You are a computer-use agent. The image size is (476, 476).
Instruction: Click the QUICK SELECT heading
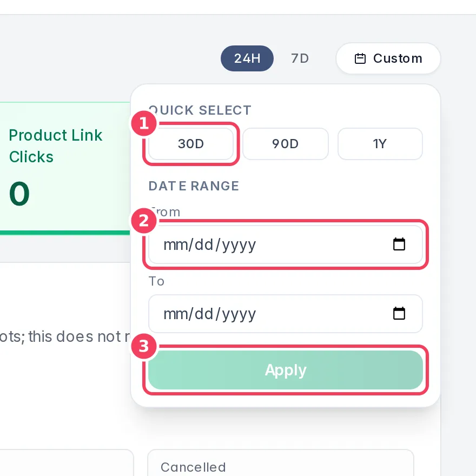click(x=200, y=110)
